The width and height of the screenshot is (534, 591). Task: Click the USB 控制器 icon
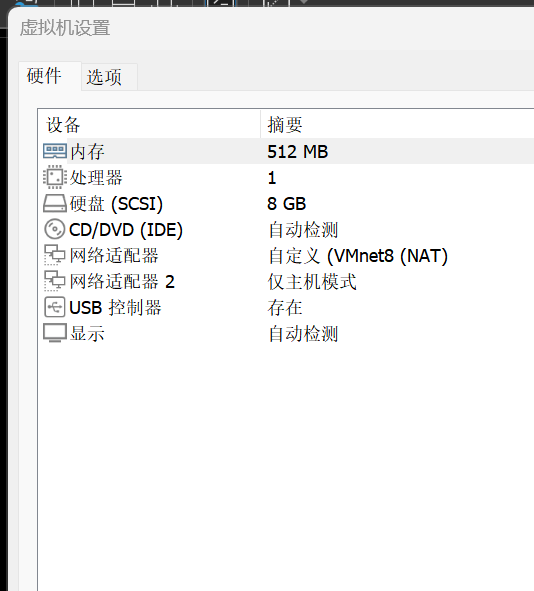[55, 307]
